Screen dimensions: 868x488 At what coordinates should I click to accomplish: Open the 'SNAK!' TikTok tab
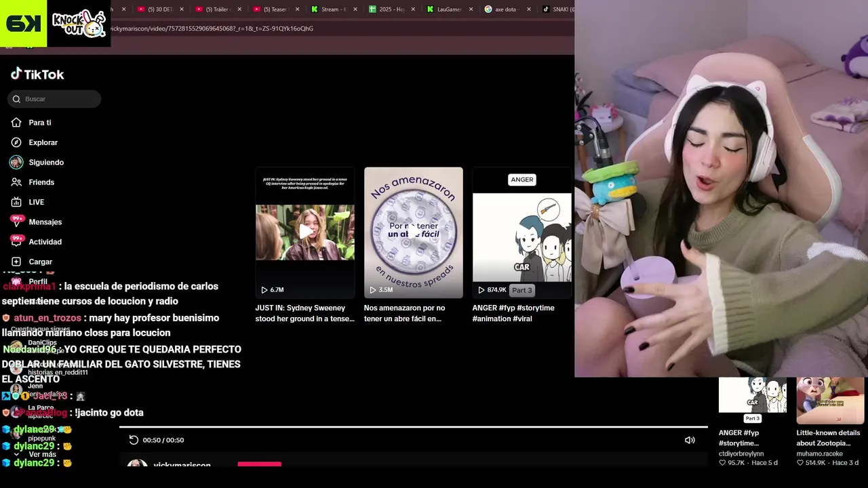click(559, 9)
